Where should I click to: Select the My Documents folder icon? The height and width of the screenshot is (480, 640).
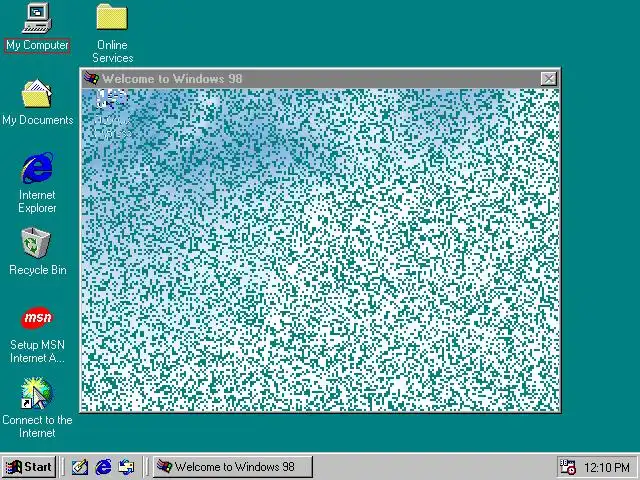pos(37,93)
